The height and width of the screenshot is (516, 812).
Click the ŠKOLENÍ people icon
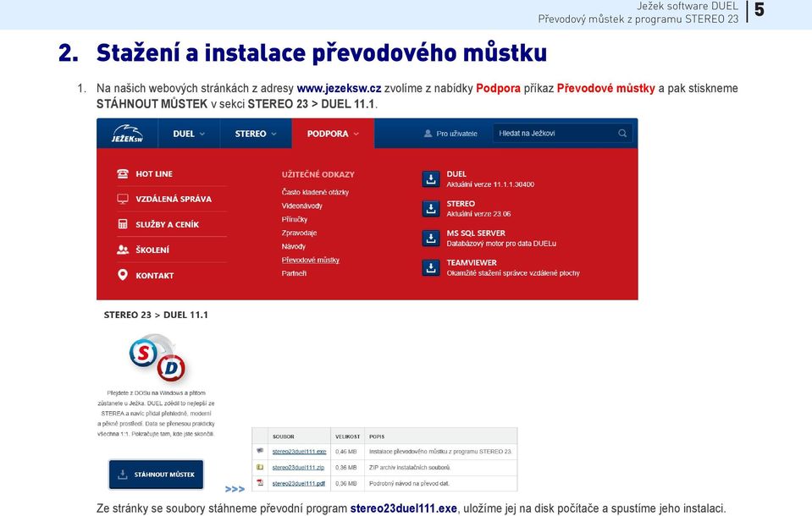(x=123, y=250)
